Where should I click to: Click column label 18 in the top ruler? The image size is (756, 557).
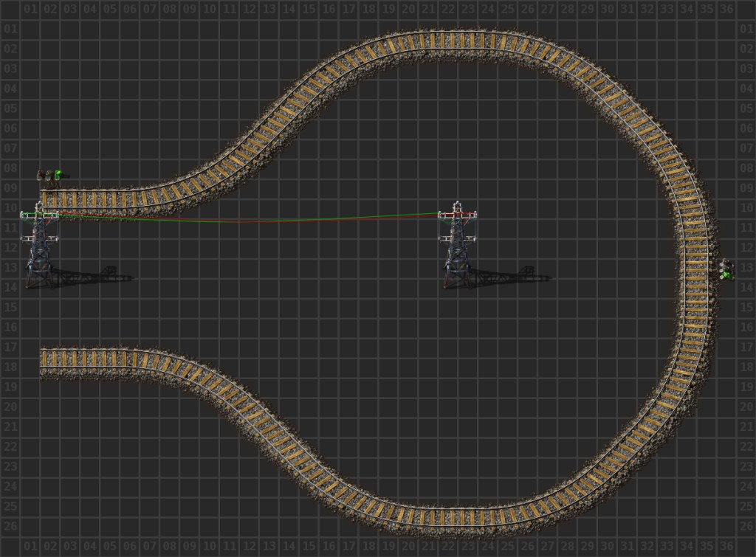coord(368,9)
